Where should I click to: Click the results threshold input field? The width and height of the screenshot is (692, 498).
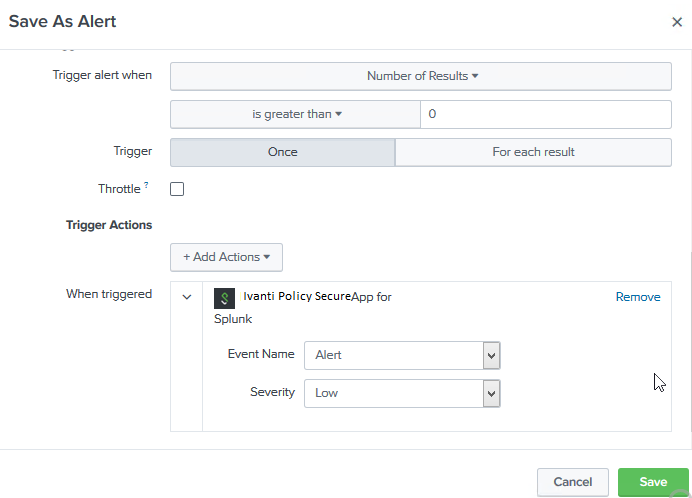546,114
